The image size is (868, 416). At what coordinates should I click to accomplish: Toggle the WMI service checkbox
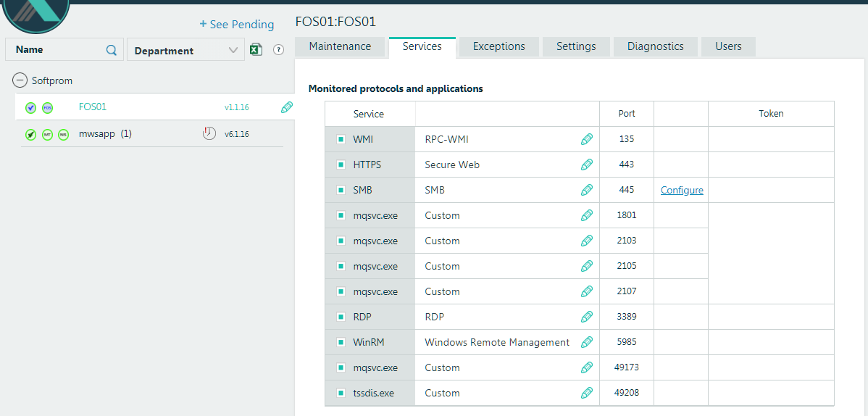pos(341,139)
